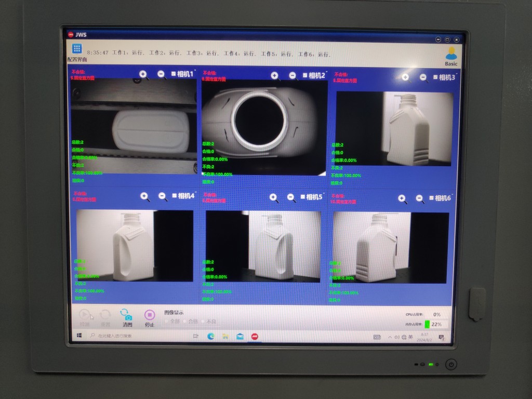Zoom in on 相机5 image
The height and width of the screenshot is (399, 532).
tap(274, 197)
